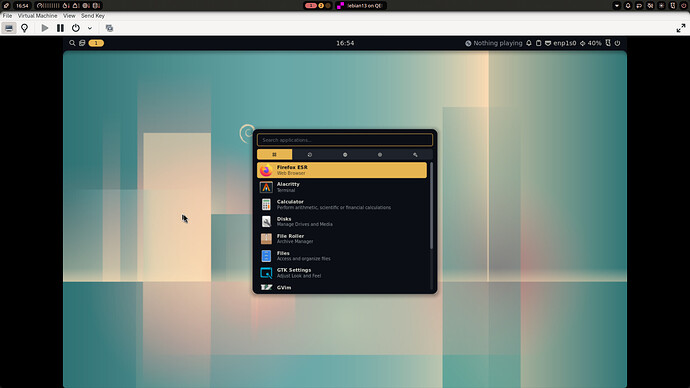The width and height of the screenshot is (690, 388).
Task: Pause the virtual machine
Action: tap(60, 28)
